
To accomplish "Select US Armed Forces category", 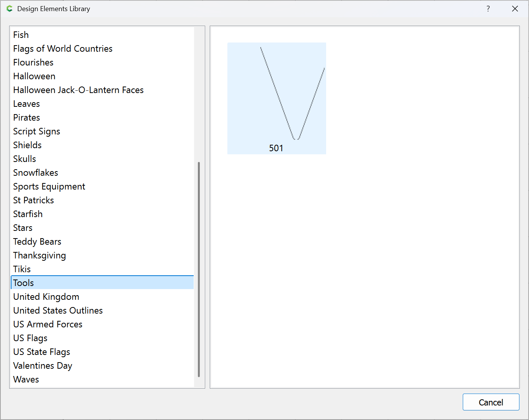I will coord(48,324).
